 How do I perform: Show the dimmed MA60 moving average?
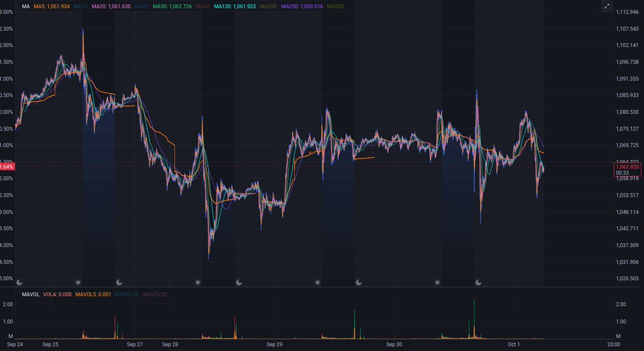pyautogui.click(x=203, y=6)
